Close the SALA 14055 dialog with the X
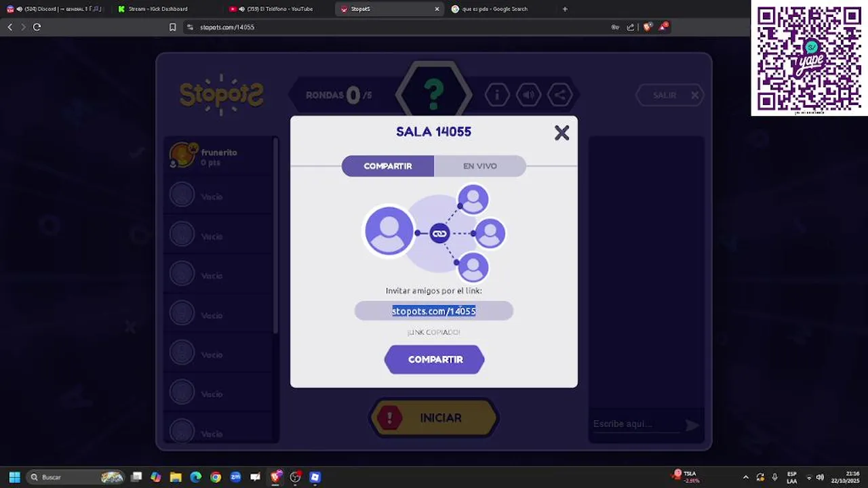 coord(561,133)
